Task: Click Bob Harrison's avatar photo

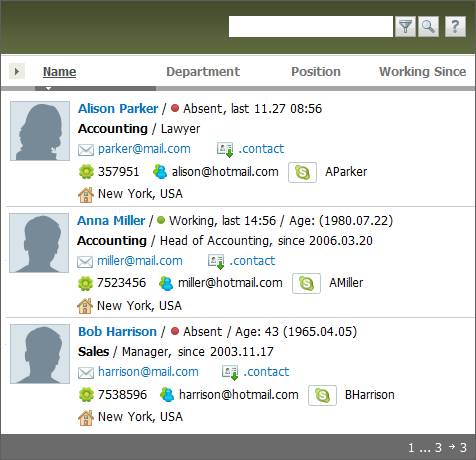Action: (x=40, y=354)
